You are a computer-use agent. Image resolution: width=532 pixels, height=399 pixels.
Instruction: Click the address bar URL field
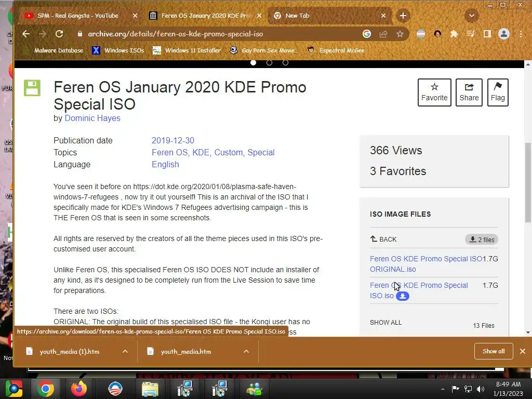[217, 34]
